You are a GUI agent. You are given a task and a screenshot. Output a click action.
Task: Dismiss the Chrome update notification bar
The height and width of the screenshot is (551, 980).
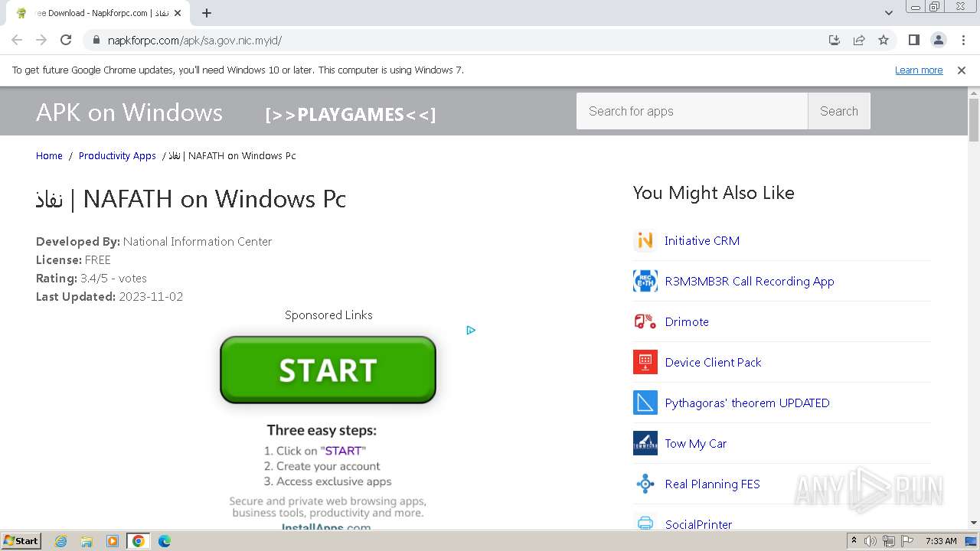click(962, 70)
